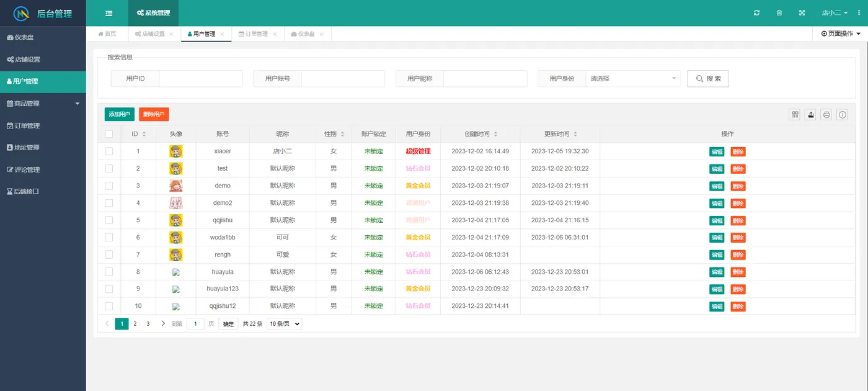Open 店铺设置 in the sidebar
The image size is (868, 391).
tap(43, 60)
